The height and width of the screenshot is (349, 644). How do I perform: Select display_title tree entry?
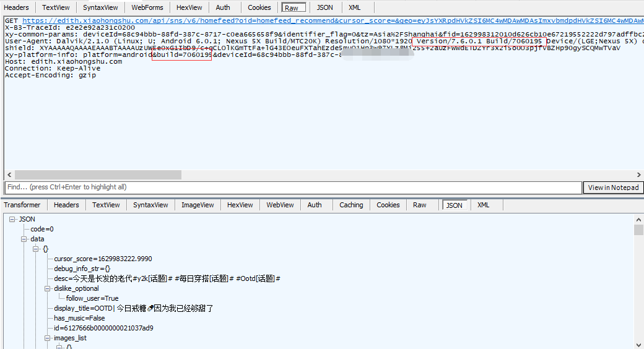[x=134, y=308]
